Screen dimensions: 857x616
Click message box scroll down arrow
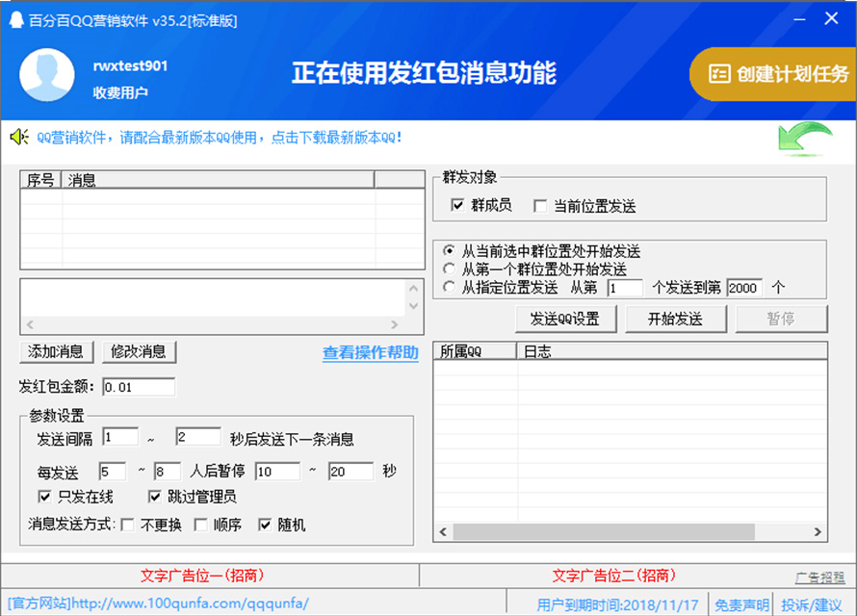click(414, 306)
